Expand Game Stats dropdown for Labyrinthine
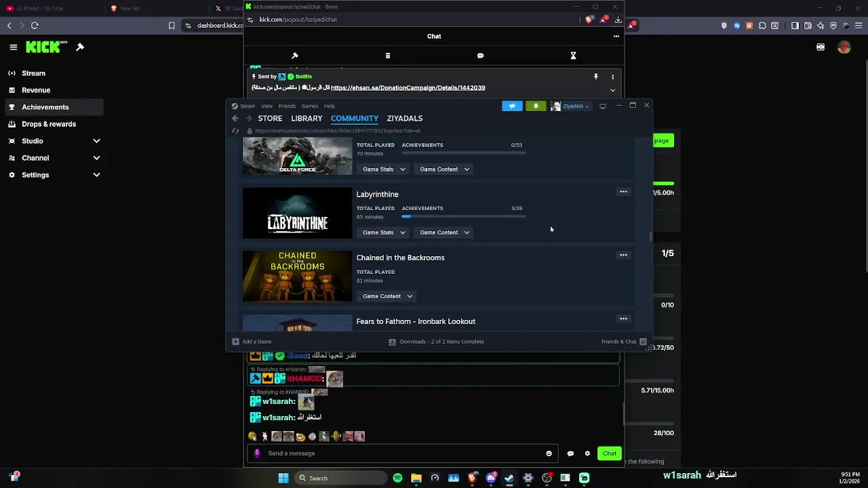 (384, 232)
